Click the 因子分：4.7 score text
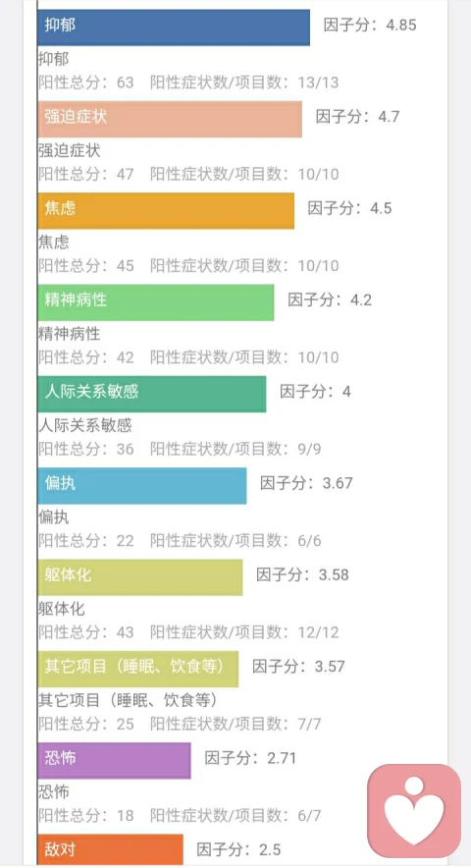Screen dimensions: 471x868 point(357,117)
